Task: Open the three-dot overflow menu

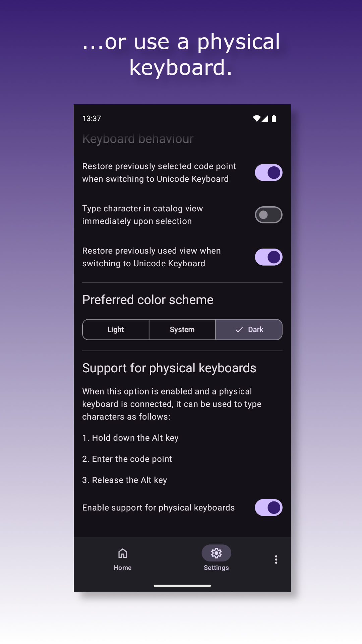Action: (276, 559)
